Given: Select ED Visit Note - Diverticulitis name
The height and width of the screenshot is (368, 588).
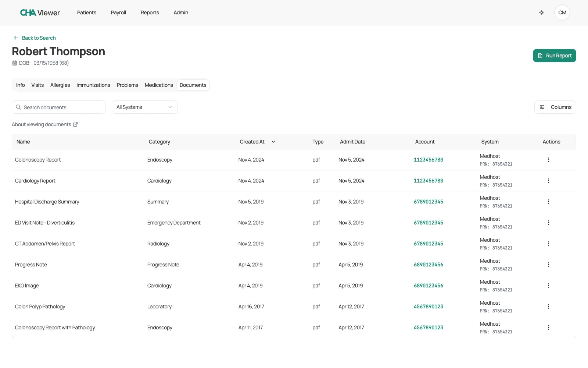Looking at the screenshot, I should [45, 223].
